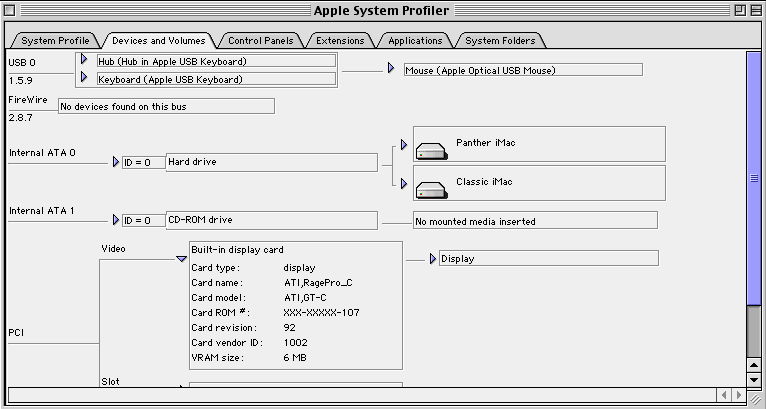766x409 pixels.
Task: Click the window zoom box
Action: point(740,10)
